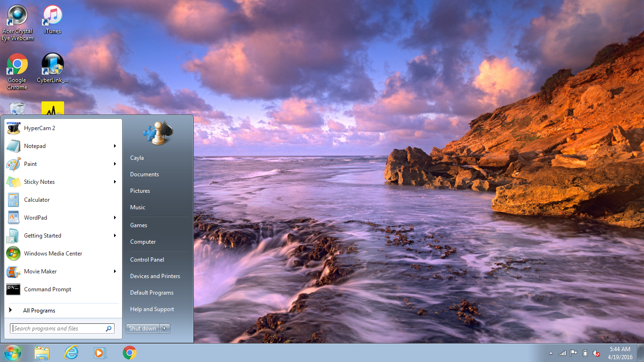644x362 pixels.
Task: Click the search magnifier icon
Action: pyautogui.click(x=108, y=329)
